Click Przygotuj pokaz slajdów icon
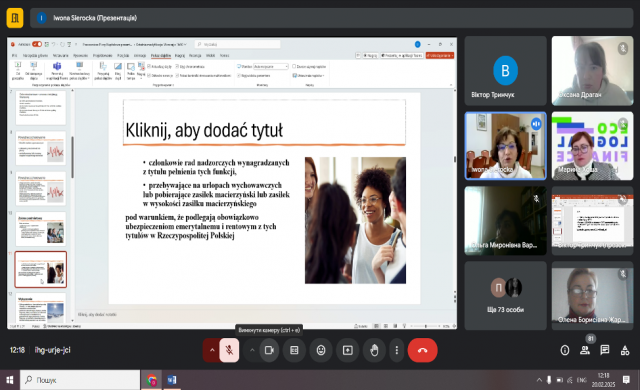This screenshot has width=640, height=390. click(103, 71)
